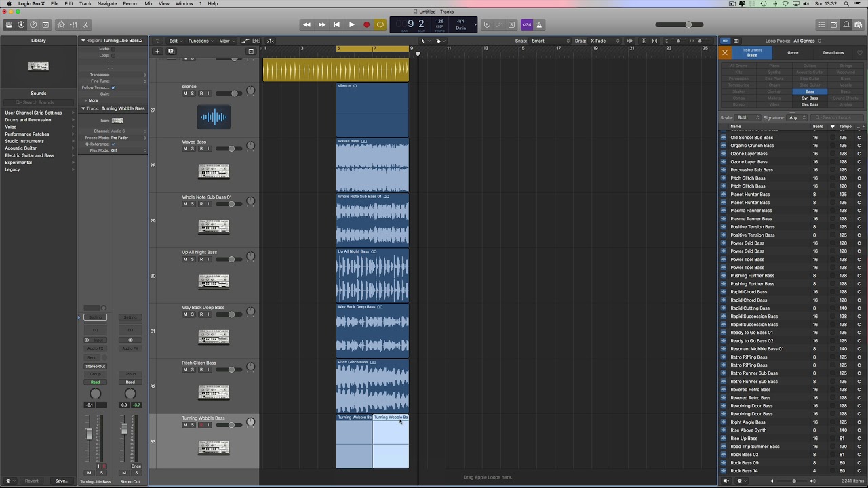Open the Snap Smart dropdown
The image size is (868, 488).
pyautogui.click(x=550, y=41)
